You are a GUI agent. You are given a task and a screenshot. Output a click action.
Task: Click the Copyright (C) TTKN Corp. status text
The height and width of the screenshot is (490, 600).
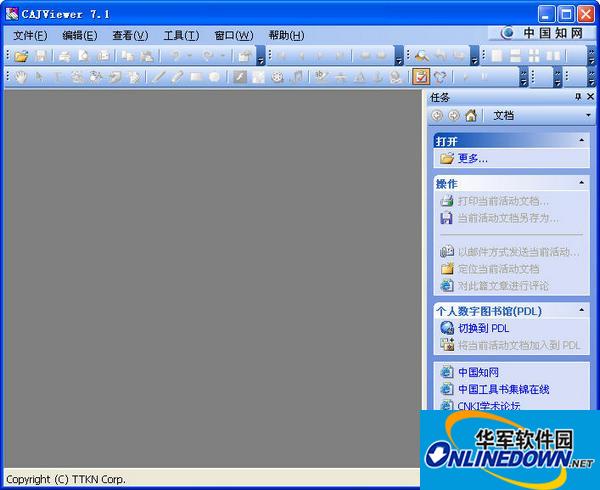[66, 479]
